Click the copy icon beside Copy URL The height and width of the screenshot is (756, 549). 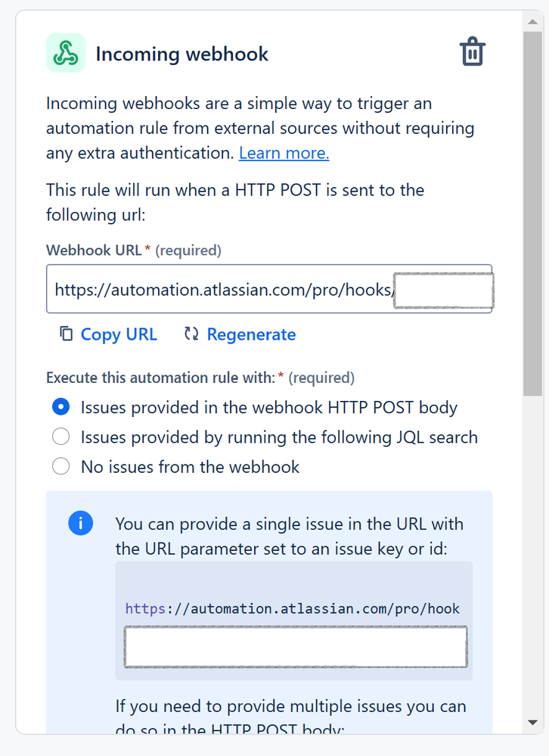click(x=65, y=333)
